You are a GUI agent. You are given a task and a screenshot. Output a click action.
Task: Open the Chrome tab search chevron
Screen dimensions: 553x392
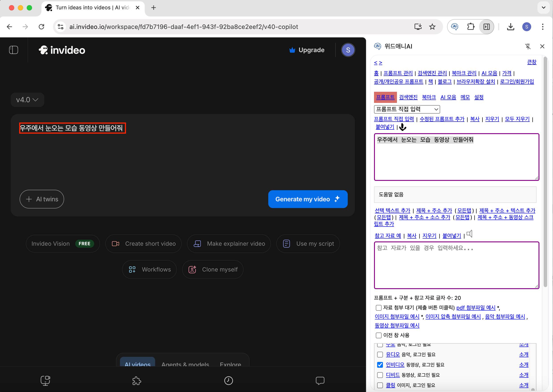(x=543, y=8)
